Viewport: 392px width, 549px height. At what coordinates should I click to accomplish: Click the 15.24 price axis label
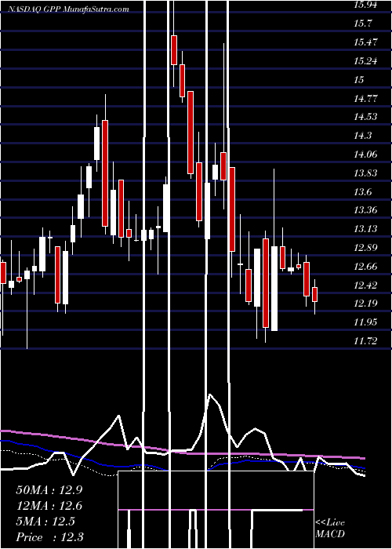pyautogui.click(x=366, y=61)
